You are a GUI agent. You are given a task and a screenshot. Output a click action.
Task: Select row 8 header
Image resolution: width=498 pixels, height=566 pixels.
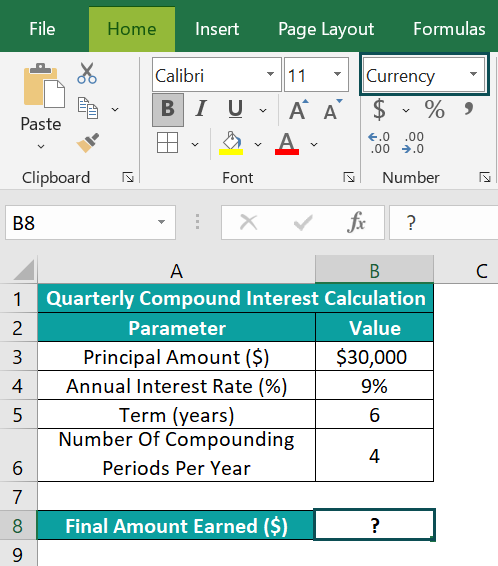point(18,525)
